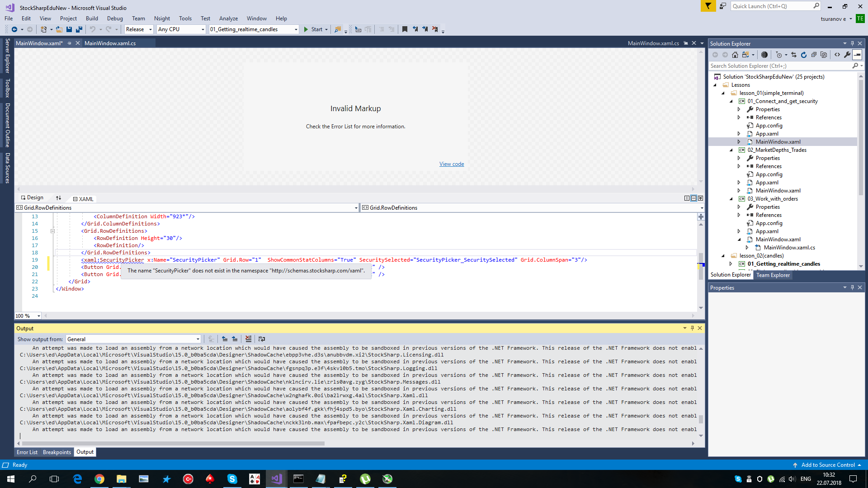
Task: Open left Grid.RowDefinitions element dropdown
Action: [x=187, y=208]
